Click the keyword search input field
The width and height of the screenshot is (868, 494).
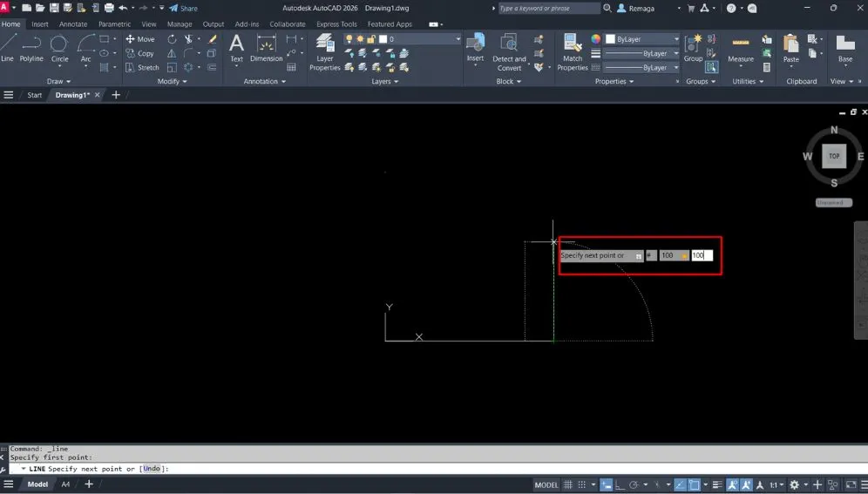pos(548,9)
